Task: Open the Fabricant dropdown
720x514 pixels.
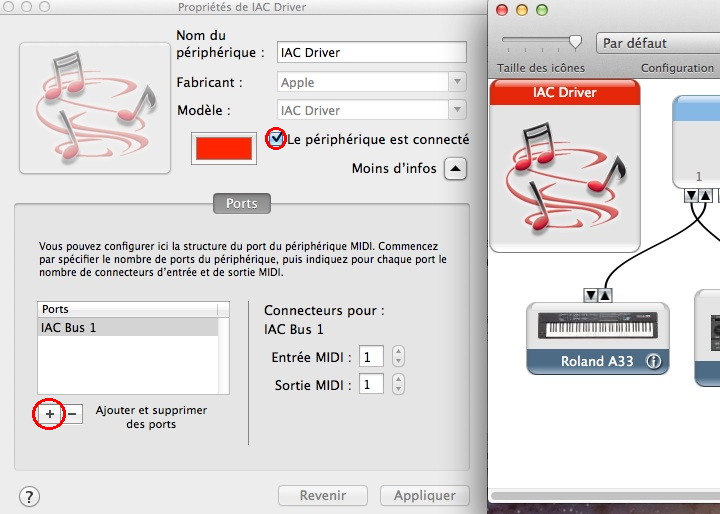Action: pyautogui.click(x=457, y=82)
